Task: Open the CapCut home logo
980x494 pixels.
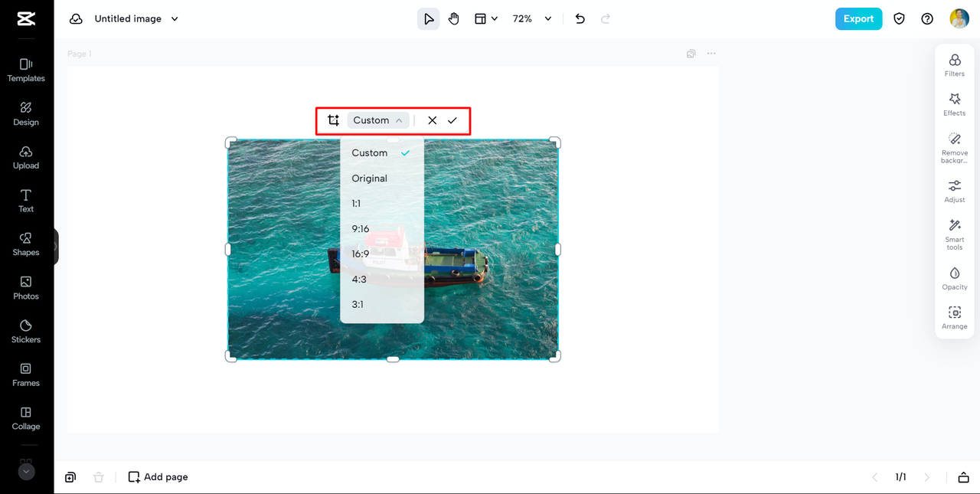Action: (x=26, y=19)
